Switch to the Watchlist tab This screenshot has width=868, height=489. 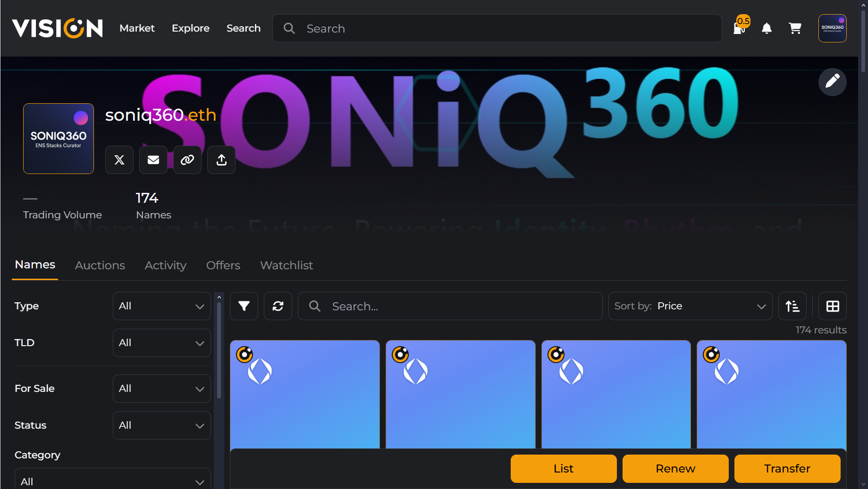pos(287,265)
